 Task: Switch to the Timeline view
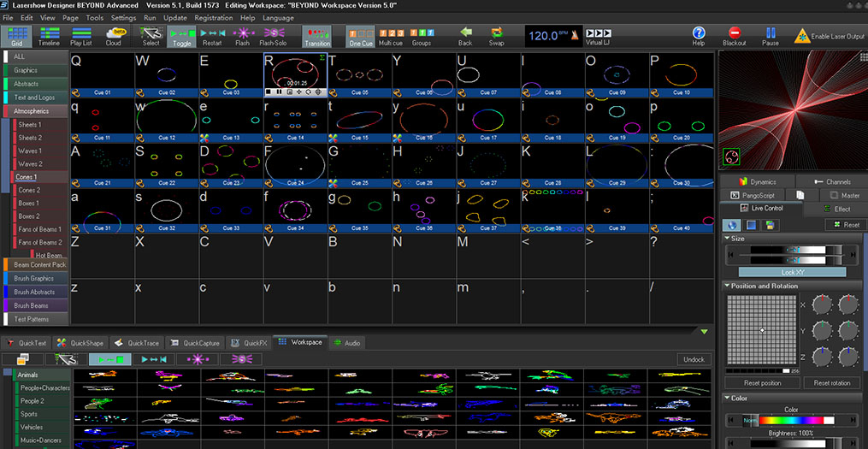[x=49, y=36]
